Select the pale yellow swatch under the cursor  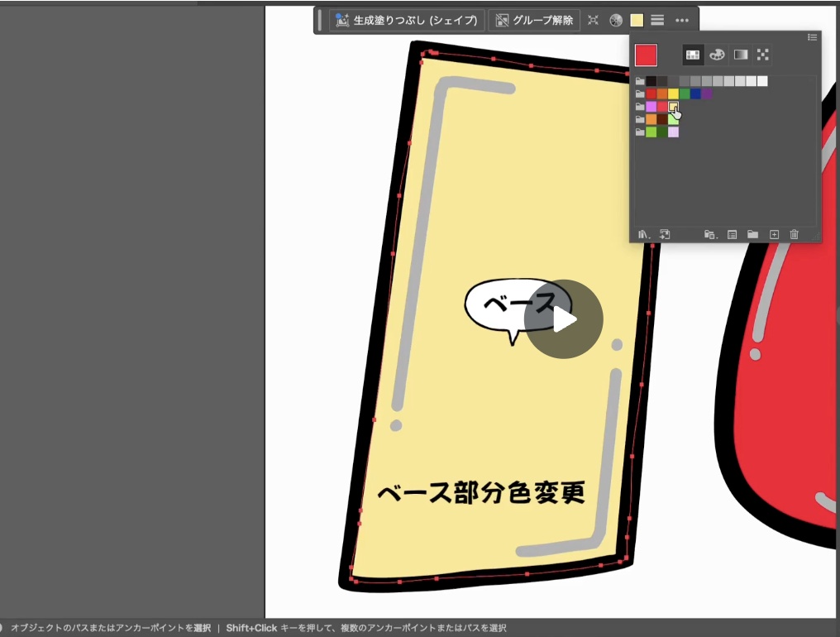pyautogui.click(x=673, y=105)
